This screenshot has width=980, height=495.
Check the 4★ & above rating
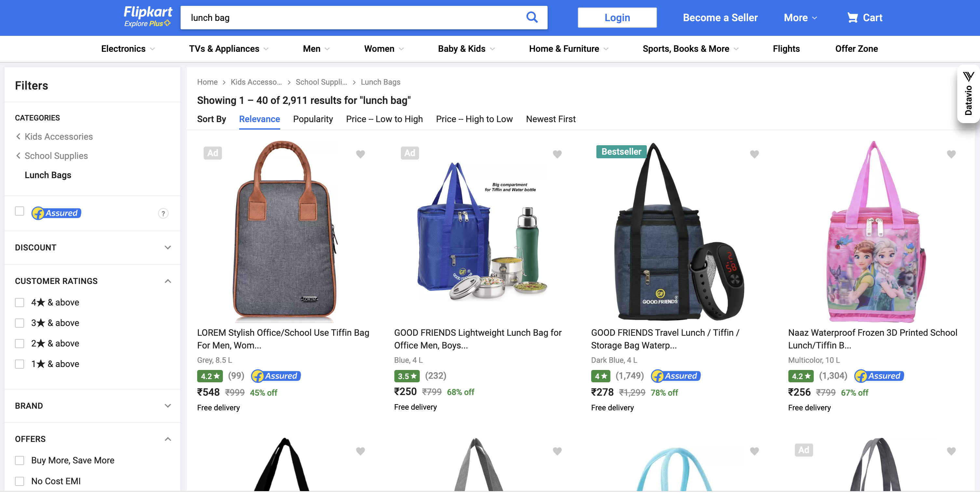[x=20, y=302]
